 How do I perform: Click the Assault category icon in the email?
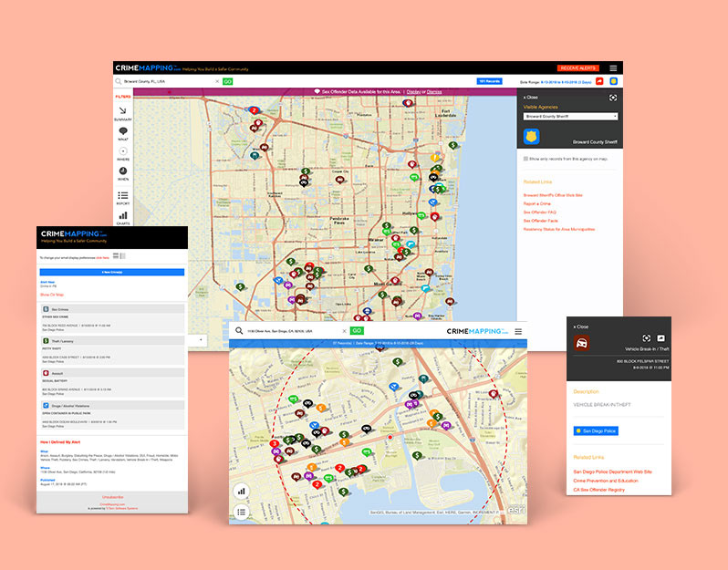click(46, 373)
